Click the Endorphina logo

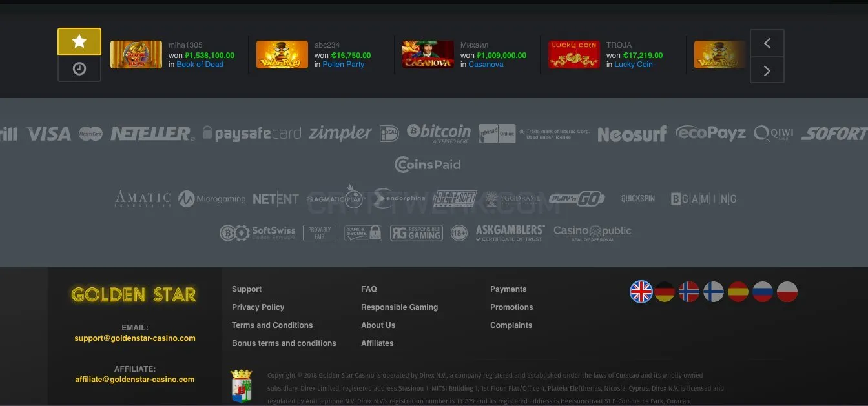[399, 199]
